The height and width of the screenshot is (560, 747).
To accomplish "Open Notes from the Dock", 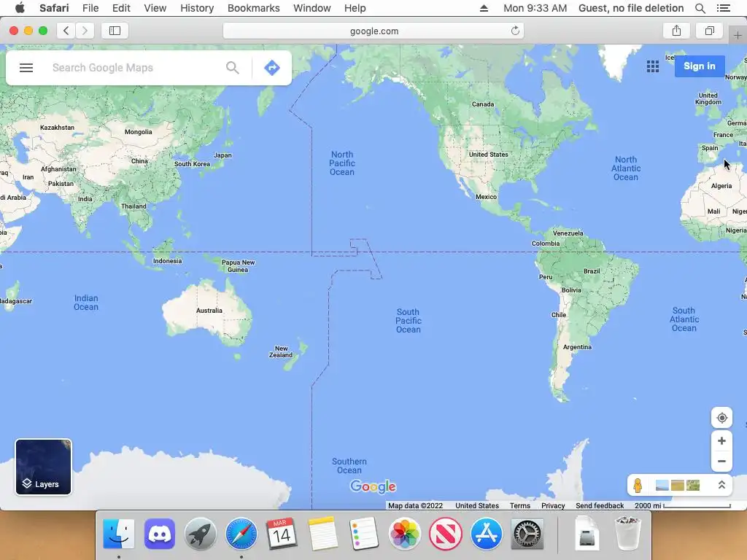I will pos(322,534).
